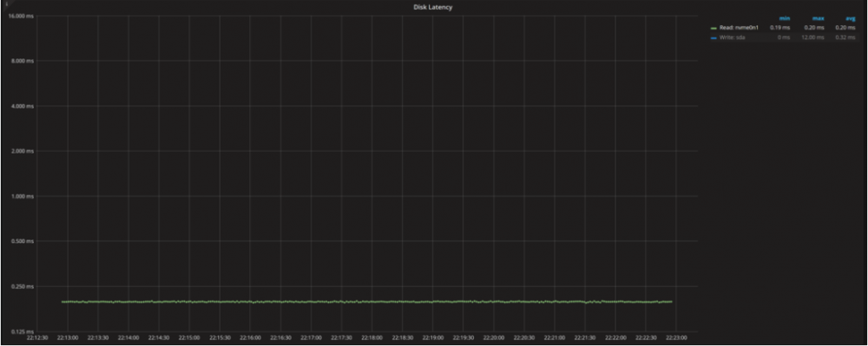Image resolution: width=868 pixels, height=346 pixels.
Task: Click the 22:22:00 time axis label
Action: tap(615, 337)
